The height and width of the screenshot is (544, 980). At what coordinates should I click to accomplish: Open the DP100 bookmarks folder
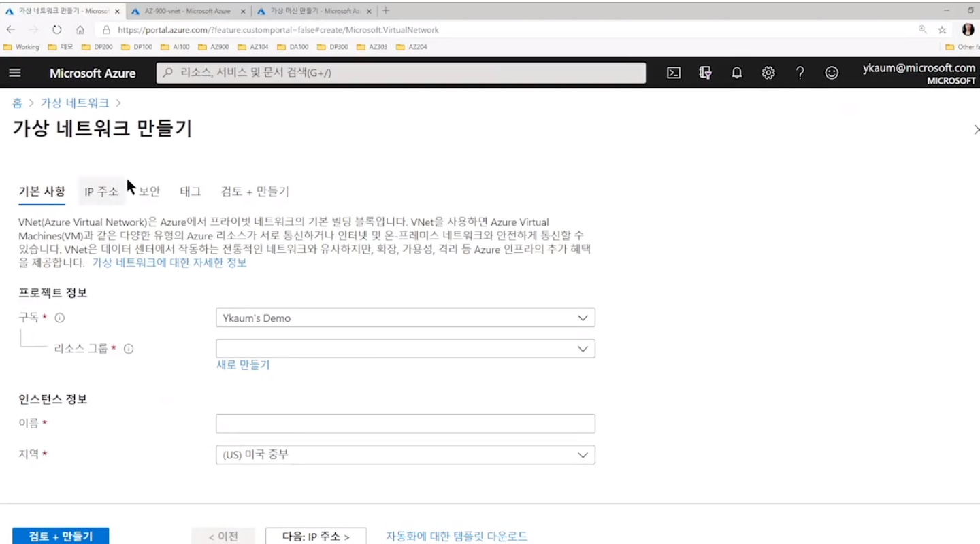point(137,47)
